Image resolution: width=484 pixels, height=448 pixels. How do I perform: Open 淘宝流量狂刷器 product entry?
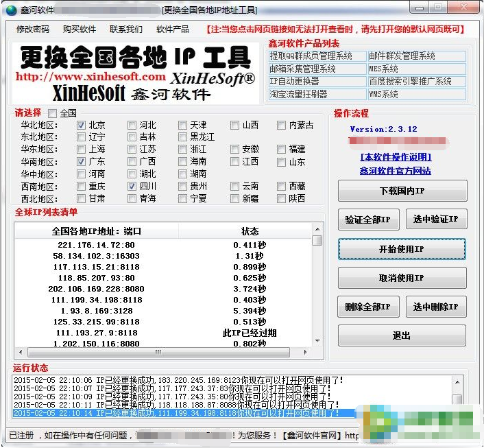(317, 94)
